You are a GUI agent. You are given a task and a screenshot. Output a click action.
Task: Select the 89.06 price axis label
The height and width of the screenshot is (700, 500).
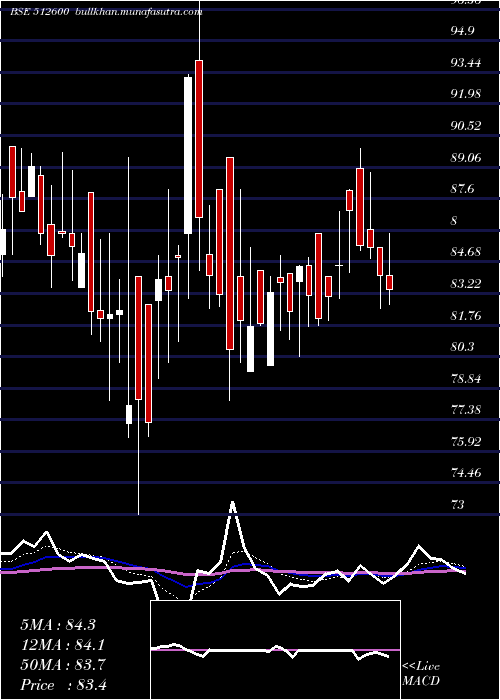click(x=466, y=158)
